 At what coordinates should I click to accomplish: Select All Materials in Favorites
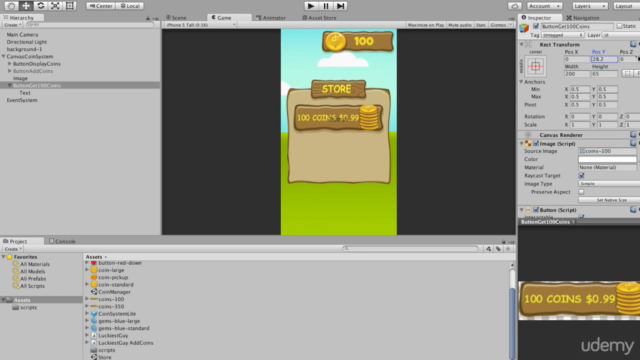click(35, 264)
